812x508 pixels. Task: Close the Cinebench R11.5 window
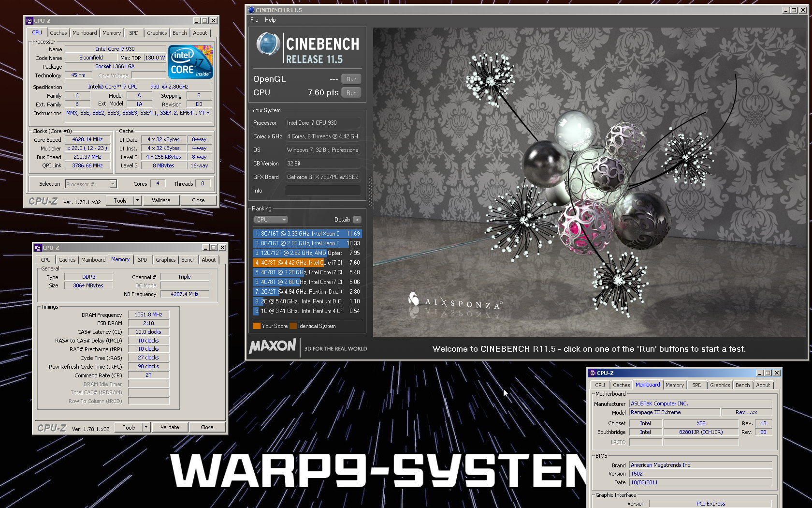pyautogui.click(x=803, y=10)
